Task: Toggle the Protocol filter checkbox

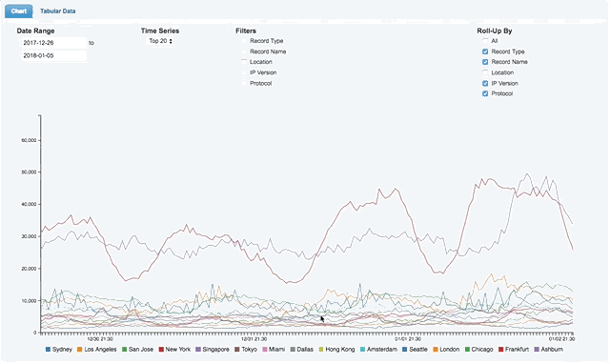Action: pos(244,83)
